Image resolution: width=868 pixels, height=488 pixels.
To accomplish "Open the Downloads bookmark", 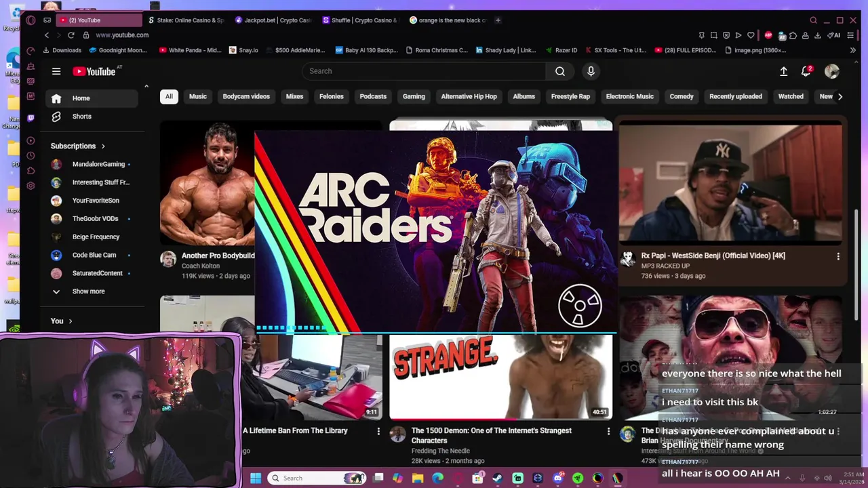I will [x=62, y=50].
